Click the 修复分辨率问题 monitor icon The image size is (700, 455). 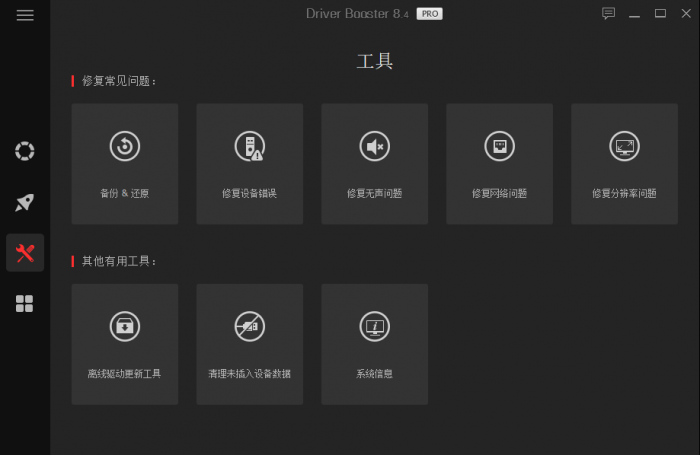click(624, 146)
